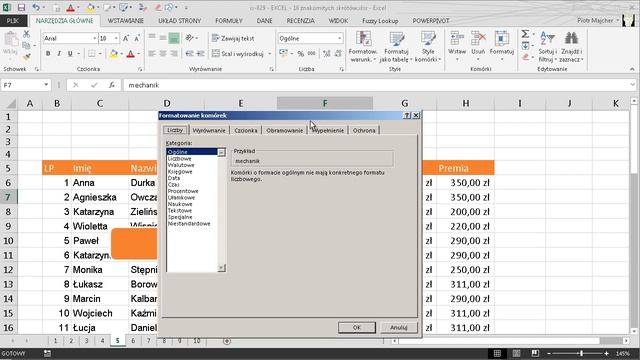Switch to DANE ribbon tab
The image size is (640, 360).
tap(264, 20)
